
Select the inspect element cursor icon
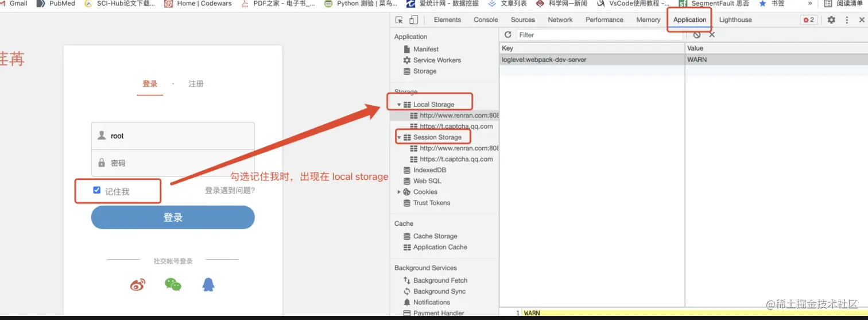pos(400,20)
